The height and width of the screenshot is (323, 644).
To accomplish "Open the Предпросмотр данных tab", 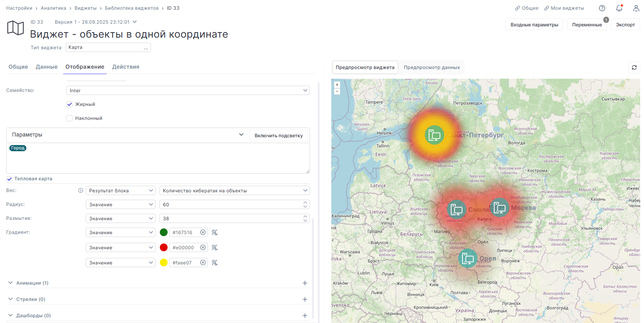I will (x=432, y=67).
